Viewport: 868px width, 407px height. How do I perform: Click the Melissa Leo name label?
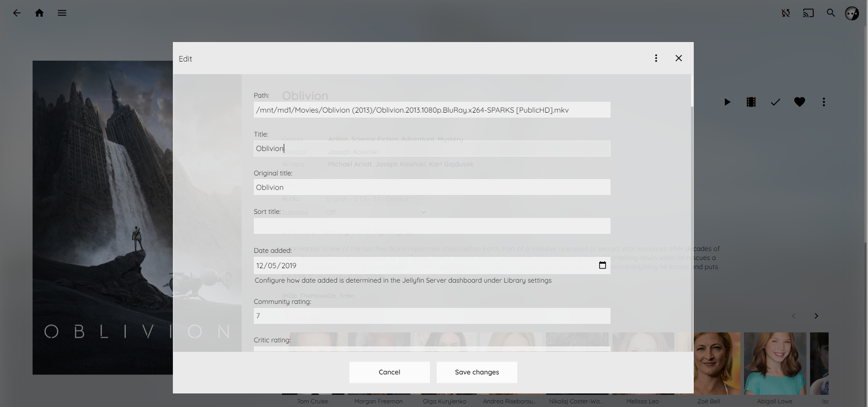click(643, 401)
